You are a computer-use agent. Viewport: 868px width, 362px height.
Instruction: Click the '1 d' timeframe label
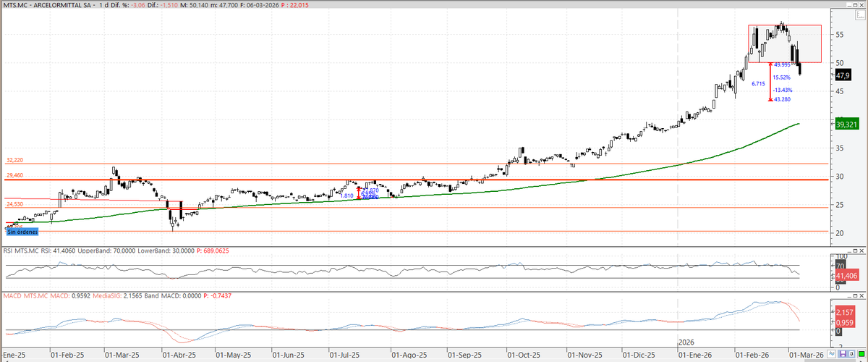coord(103,4)
